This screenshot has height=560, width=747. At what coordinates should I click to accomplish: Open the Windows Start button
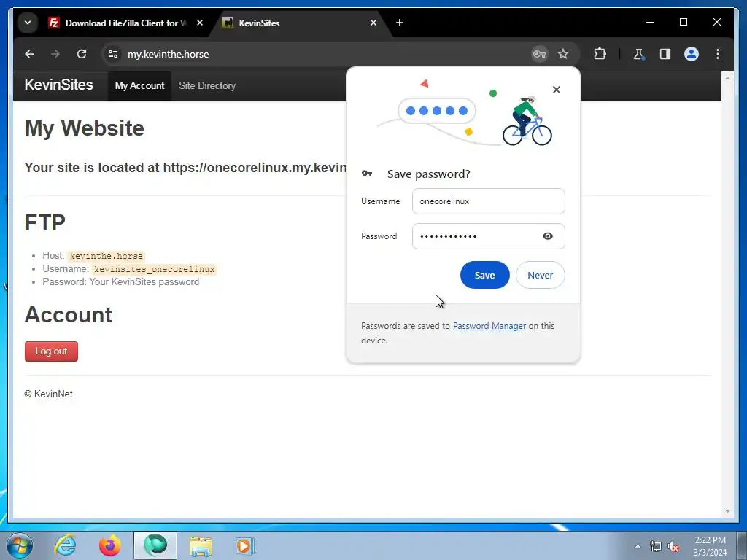tap(20, 545)
